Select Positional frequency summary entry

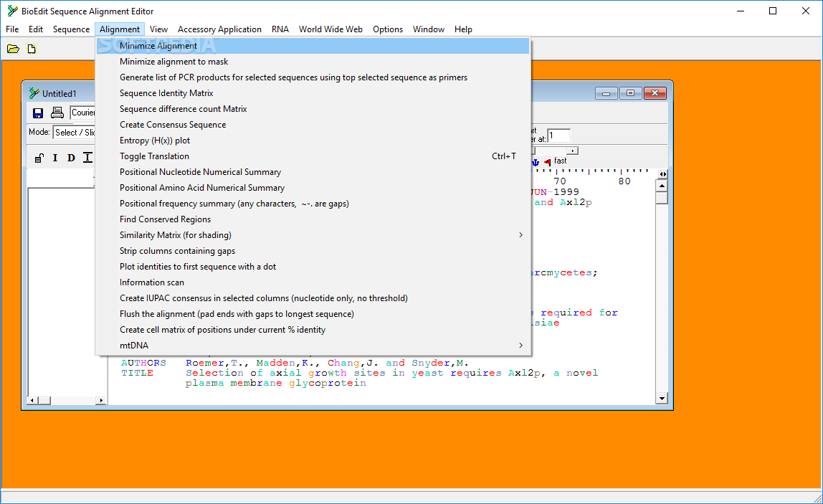pyautogui.click(x=313, y=203)
